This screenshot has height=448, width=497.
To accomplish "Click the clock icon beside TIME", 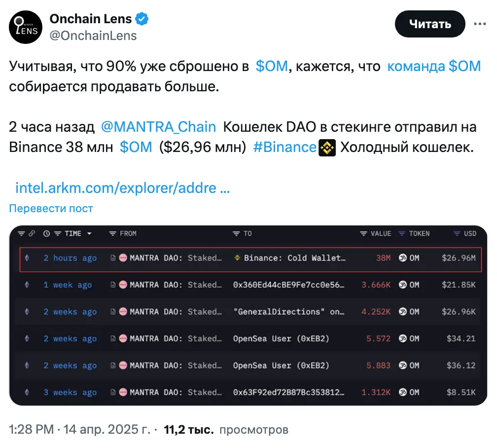I will point(46,233).
